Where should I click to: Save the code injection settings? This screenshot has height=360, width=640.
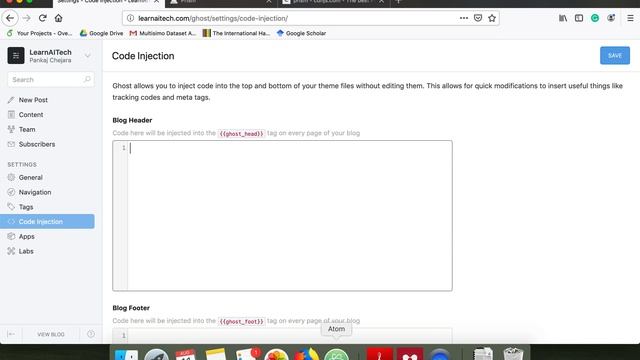[x=615, y=56]
